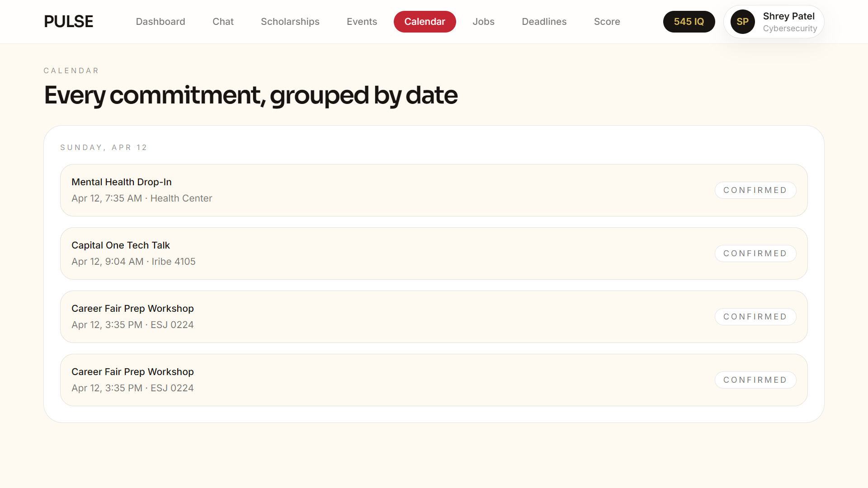Click Confirmed badge on Capital One Tech Talk

pos(755,253)
